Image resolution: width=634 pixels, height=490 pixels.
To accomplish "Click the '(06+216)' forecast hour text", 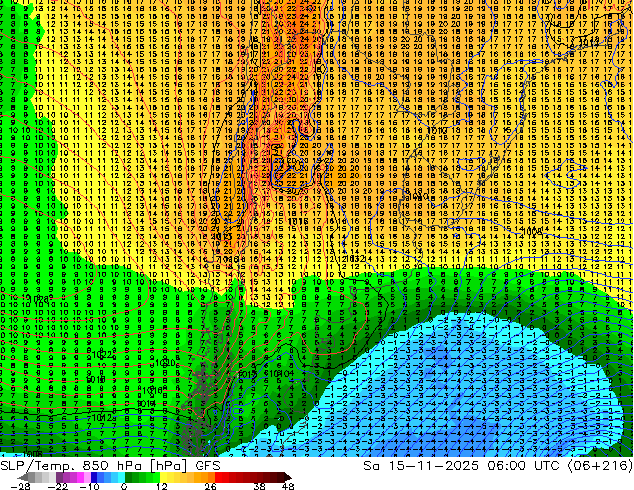I will click(600, 466).
